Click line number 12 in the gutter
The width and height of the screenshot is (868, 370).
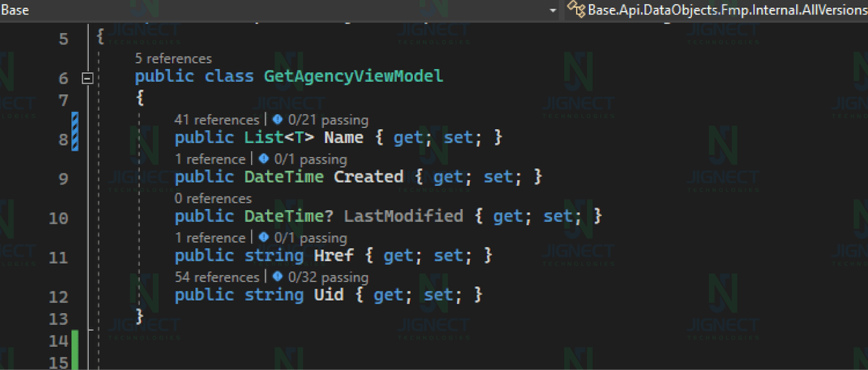click(x=58, y=297)
